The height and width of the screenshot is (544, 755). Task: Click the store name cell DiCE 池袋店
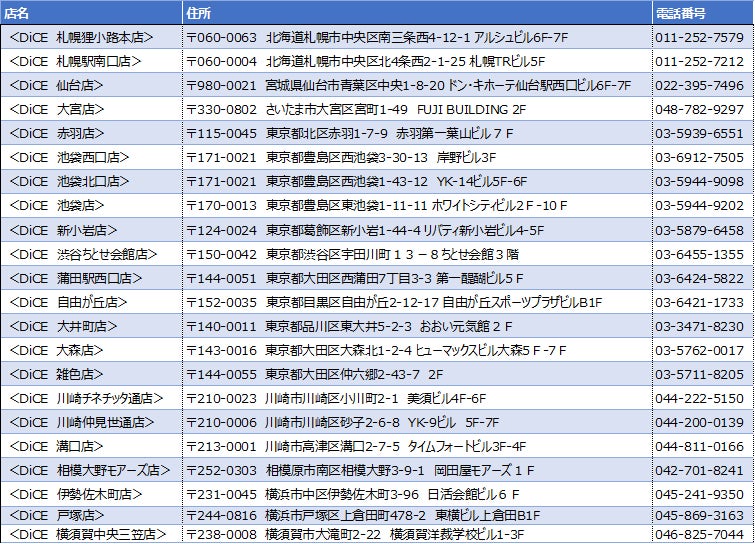91,206
